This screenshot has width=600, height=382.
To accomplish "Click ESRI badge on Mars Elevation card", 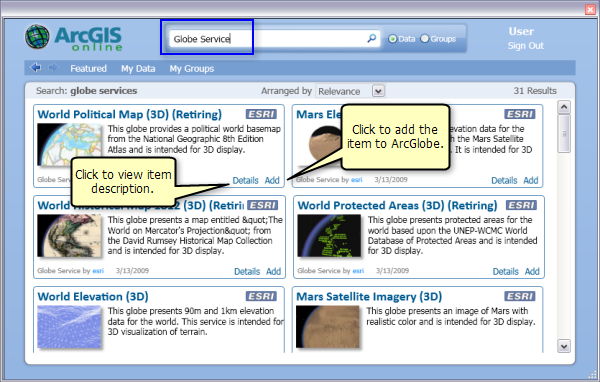I will (520, 114).
